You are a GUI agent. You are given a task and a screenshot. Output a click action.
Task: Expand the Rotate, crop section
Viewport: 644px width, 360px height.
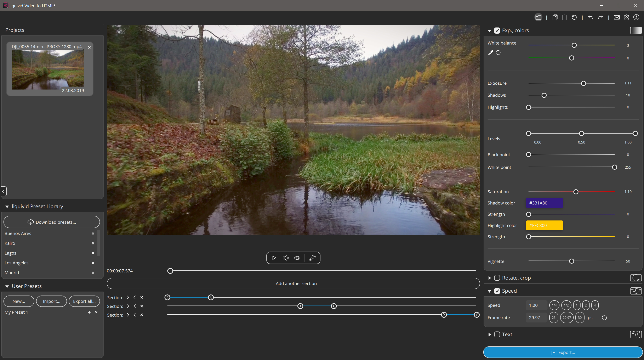click(490, 278)
